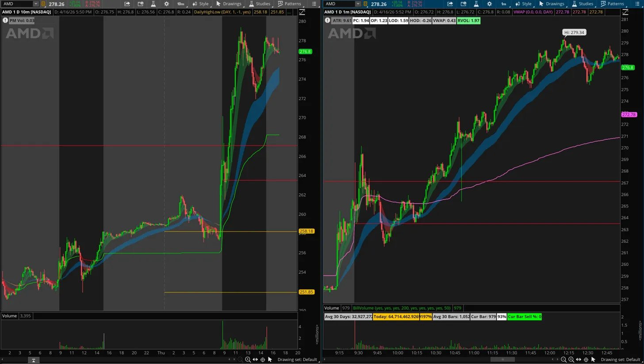Viewport: 644px width, 364px height.
Task: Click the Volume label in right lower panel
Action: [x=332, y=308]
